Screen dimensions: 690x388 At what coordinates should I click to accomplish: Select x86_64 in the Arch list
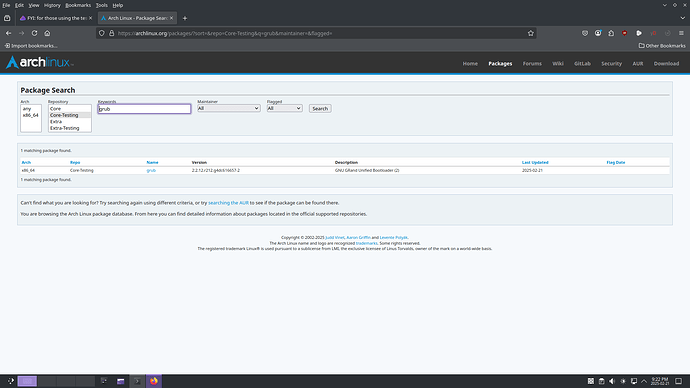[31, 115]
